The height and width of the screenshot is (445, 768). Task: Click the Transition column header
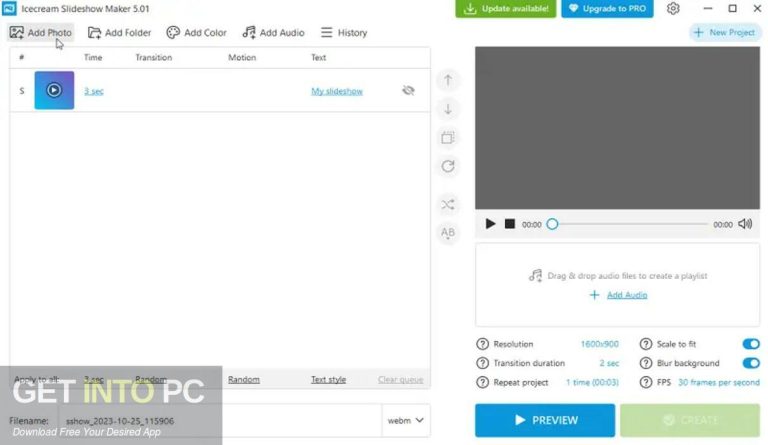(x=154, y=57)
